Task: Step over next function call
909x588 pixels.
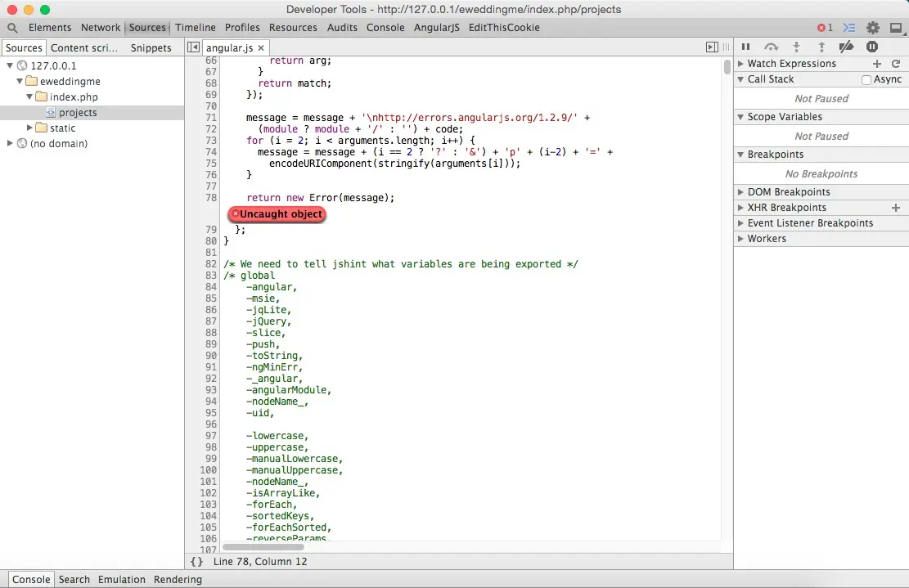Action: click(x=771, y=47)
